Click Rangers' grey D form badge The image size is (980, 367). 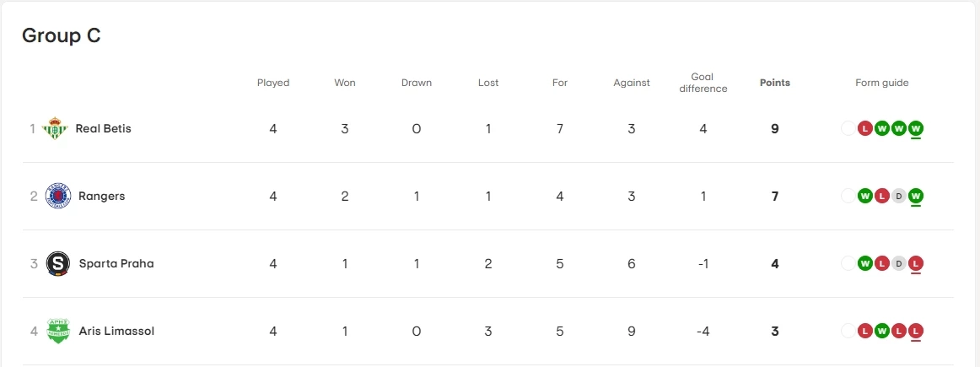[x=899, y=197]
